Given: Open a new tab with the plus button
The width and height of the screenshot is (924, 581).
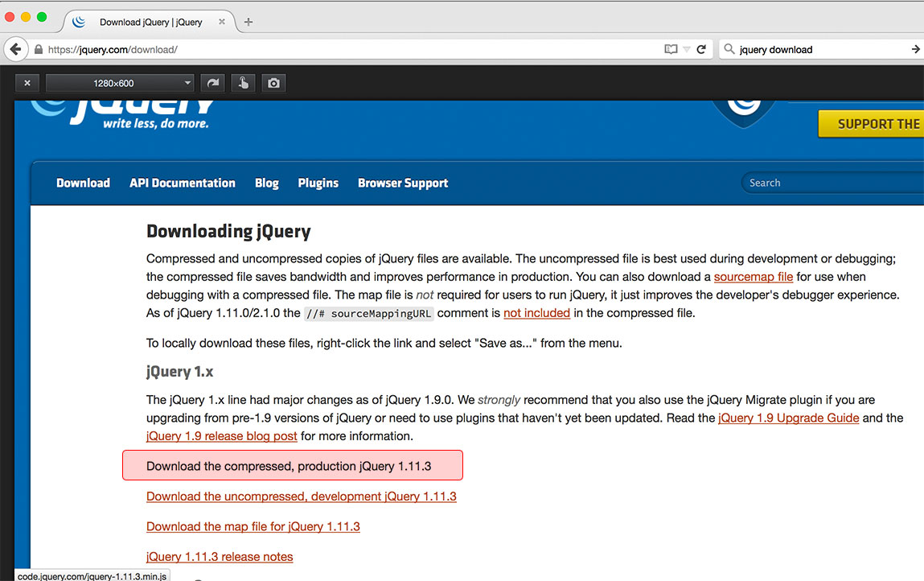Looking at the screenshot, I should coord(248,22).
